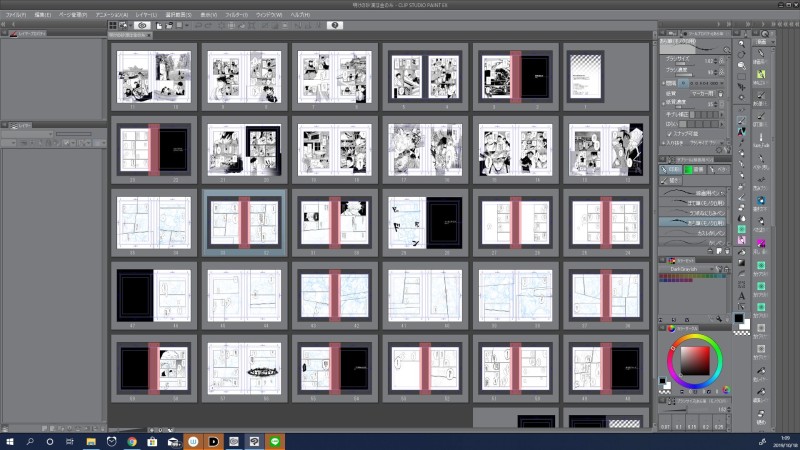Select the black main color swatch in tool palette

739,318
